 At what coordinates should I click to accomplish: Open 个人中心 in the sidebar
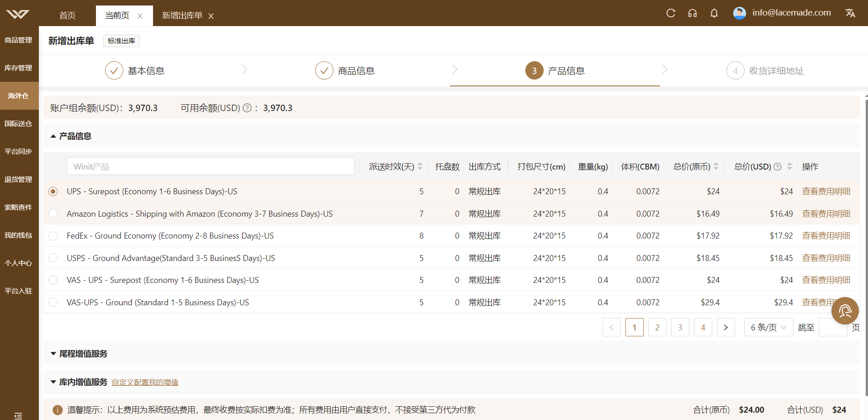tap(18, 263)
